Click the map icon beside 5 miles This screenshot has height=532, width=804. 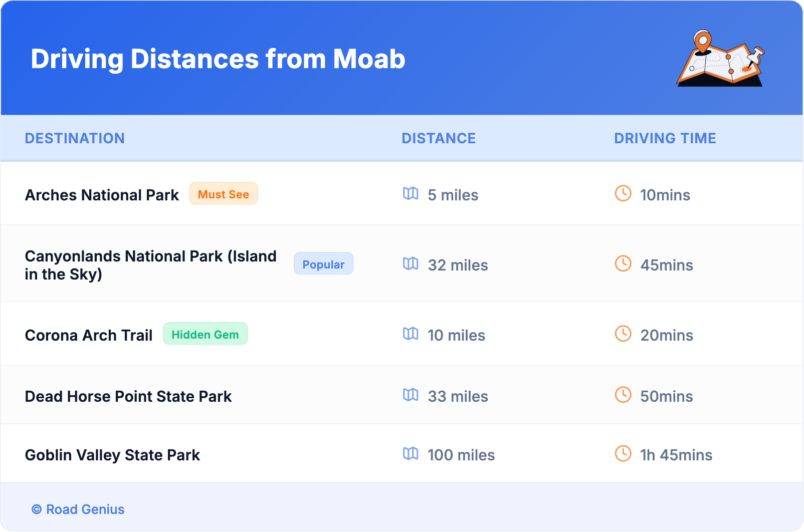click(411, 193)
